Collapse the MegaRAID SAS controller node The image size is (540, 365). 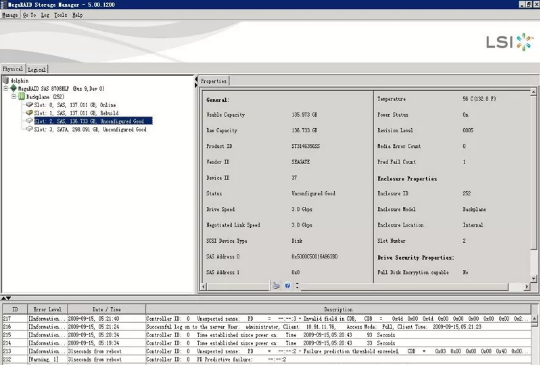pyautogui.click(x=6, y=88)
